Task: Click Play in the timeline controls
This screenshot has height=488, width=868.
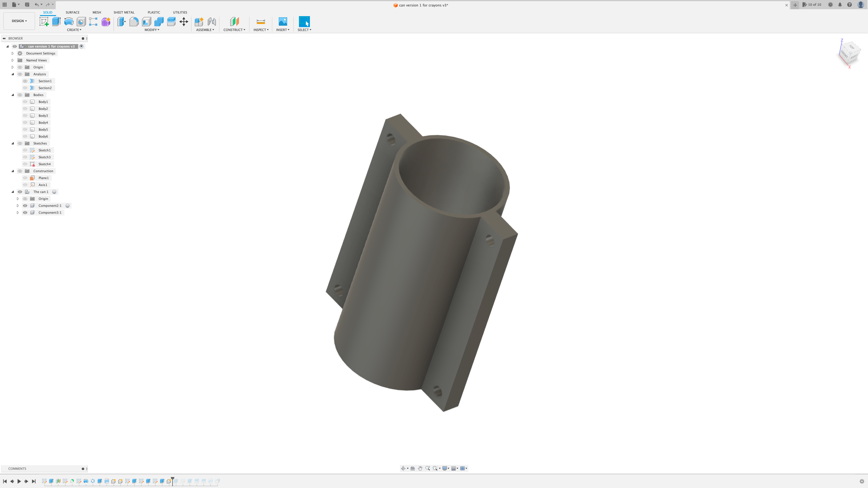Action: 20,481
